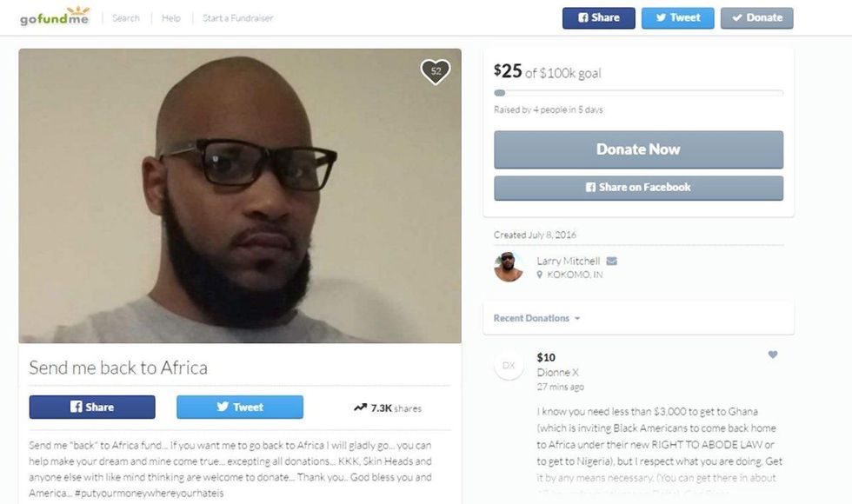Click Share on Facebook button in donation panel
852x504 pixels.
(638, 188)
